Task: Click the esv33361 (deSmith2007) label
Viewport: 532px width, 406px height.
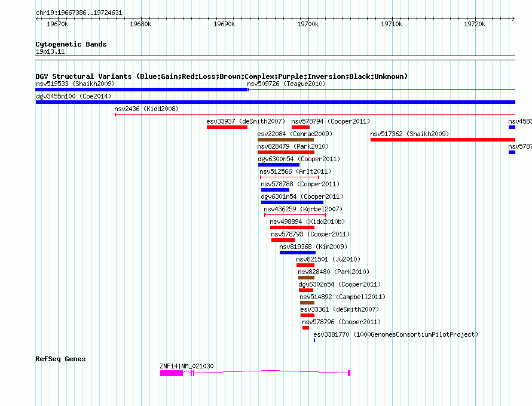Action: (x=340, y=309)
